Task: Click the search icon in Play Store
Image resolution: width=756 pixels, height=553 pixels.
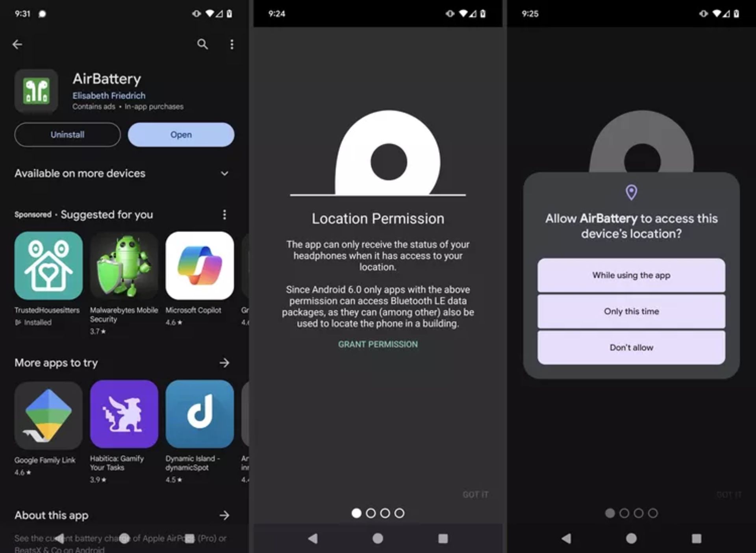Action: pos(202,44)
